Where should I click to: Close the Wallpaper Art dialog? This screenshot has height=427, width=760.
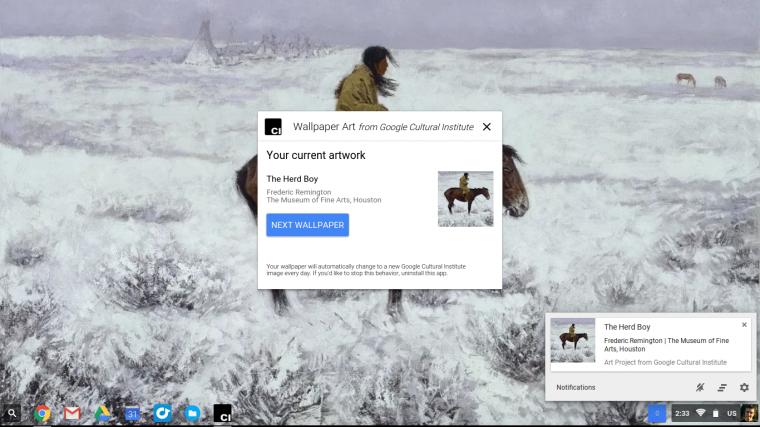487,127
